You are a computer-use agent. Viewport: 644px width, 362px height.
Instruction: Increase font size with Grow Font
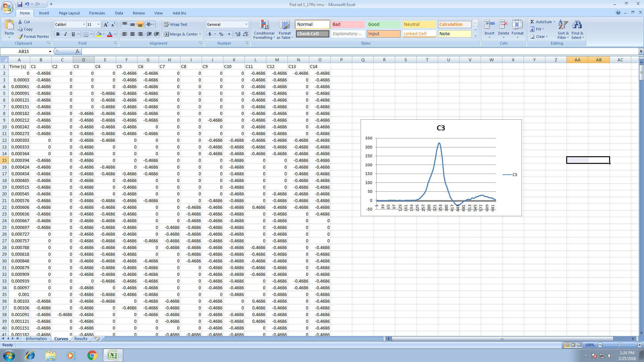pos(106,24)
